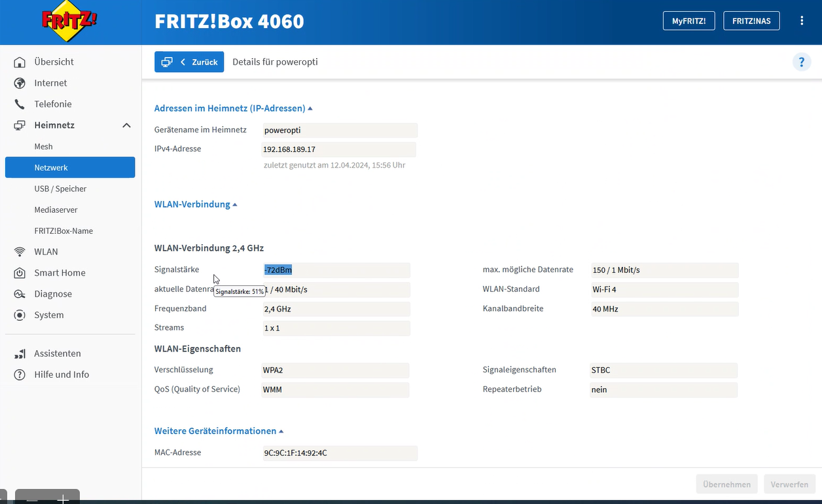Click the FRITZ!NAS button
The image size is (822, 504).
point(751,21)
